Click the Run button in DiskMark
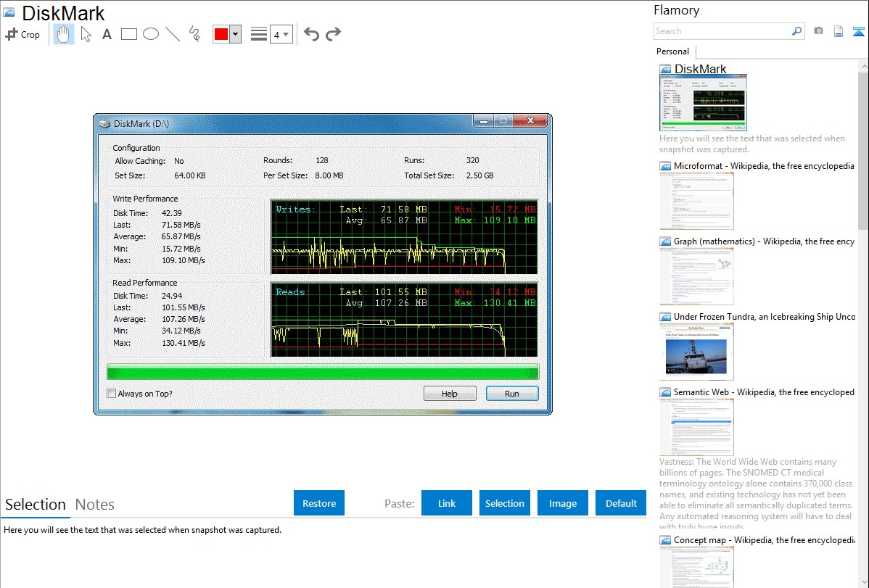Image resolution: width=869 pixels, height=588 pixels. [x=512, y=394]
